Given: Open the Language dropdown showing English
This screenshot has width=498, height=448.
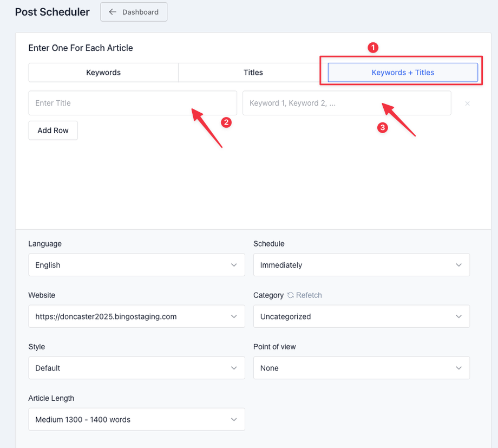Looking at the screenshot, I should pyautogui.click(x=136, y=265).
